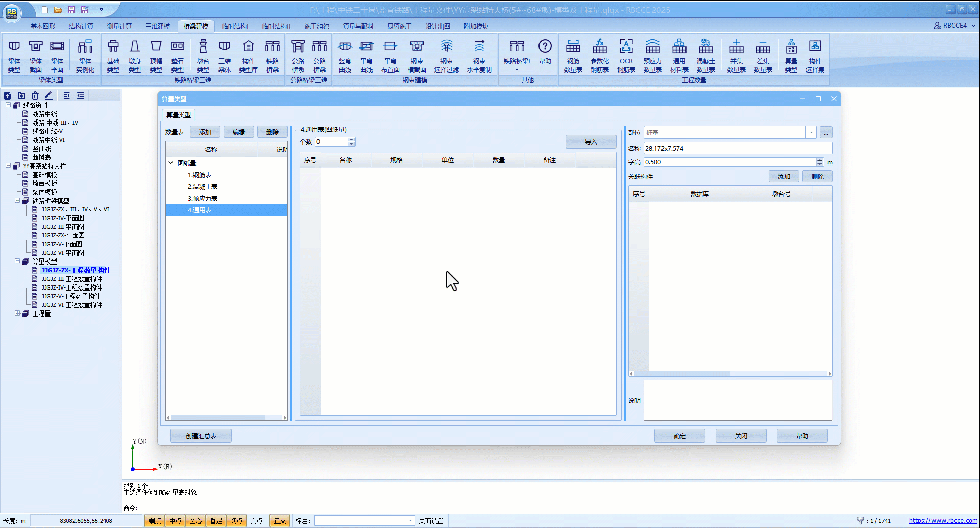Enable the 交点 intersection snap
Image resolution: width=980 pixels, height=528 pixels.
click(256, 521)
